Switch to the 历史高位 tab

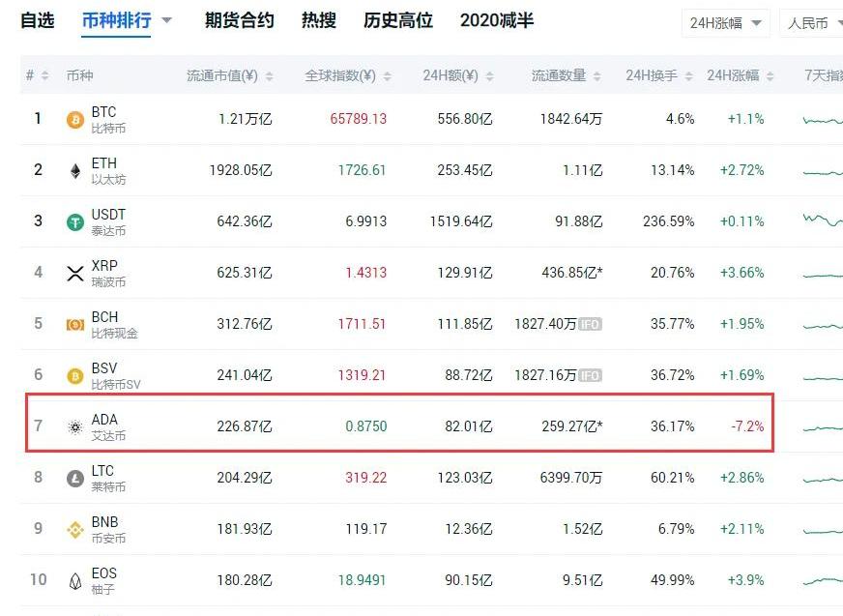398,20
